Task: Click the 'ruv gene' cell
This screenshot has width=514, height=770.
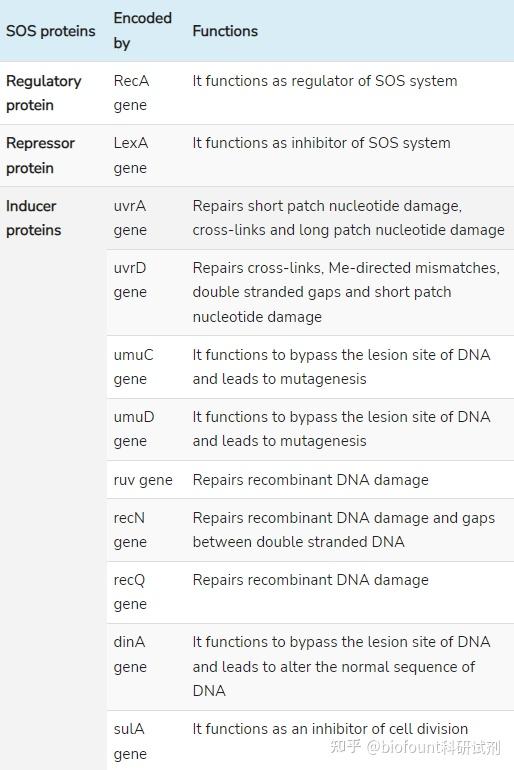Action: [143, 480]
